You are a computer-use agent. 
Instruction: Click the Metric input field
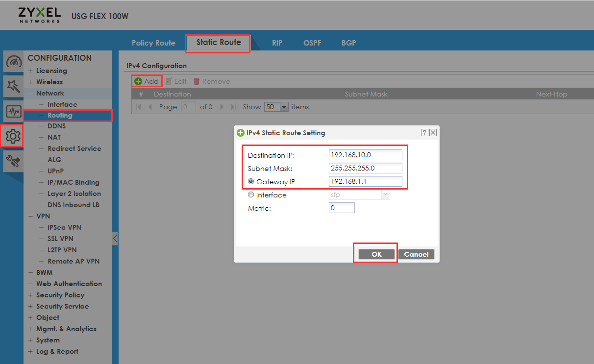tap(342, 207)
